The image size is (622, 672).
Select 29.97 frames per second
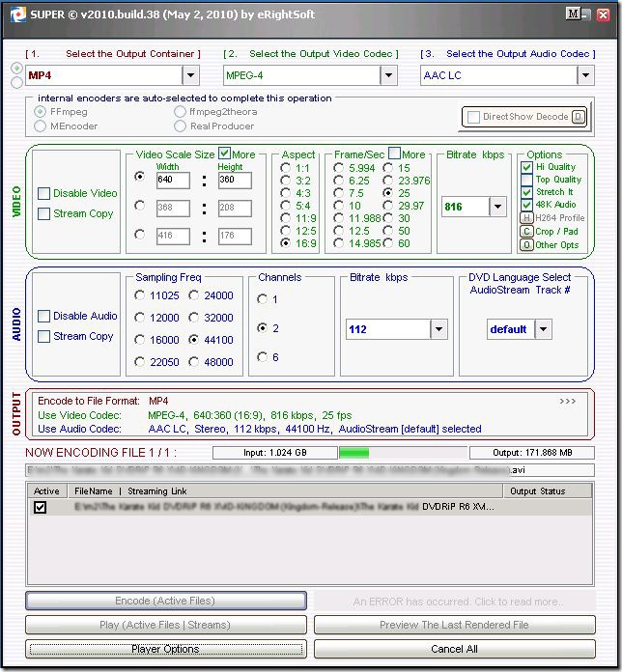click(388, 206)
